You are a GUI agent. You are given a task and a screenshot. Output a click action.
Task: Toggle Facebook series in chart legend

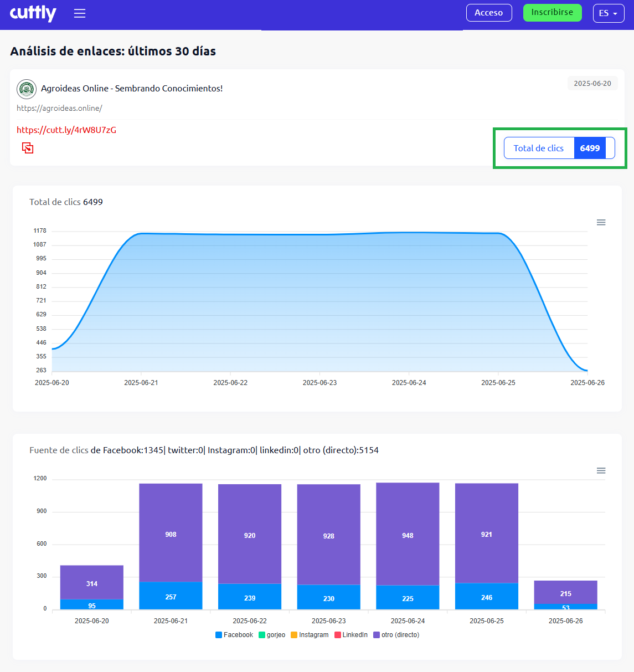(234, 635)
